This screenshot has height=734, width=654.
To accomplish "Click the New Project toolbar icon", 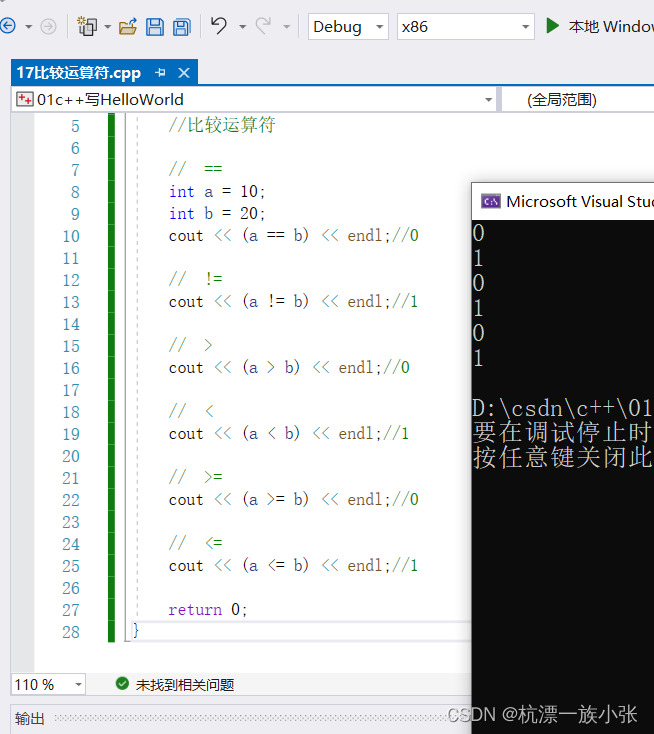I will click(x=87, y=26).
